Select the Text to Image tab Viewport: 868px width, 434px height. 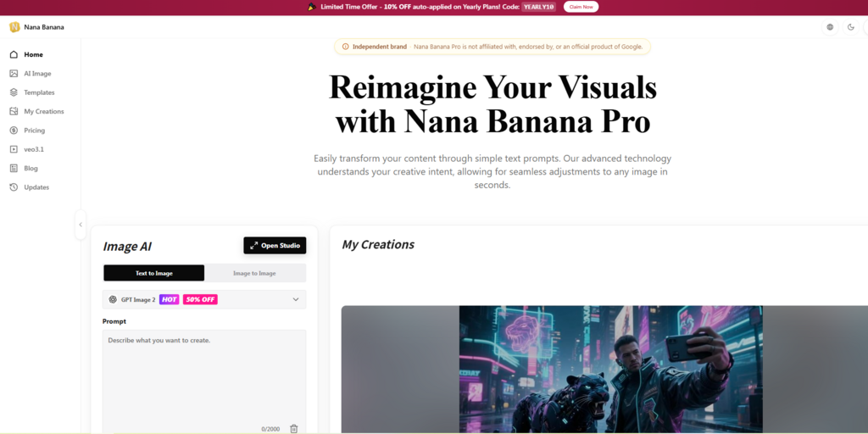(x=154, y=273)
